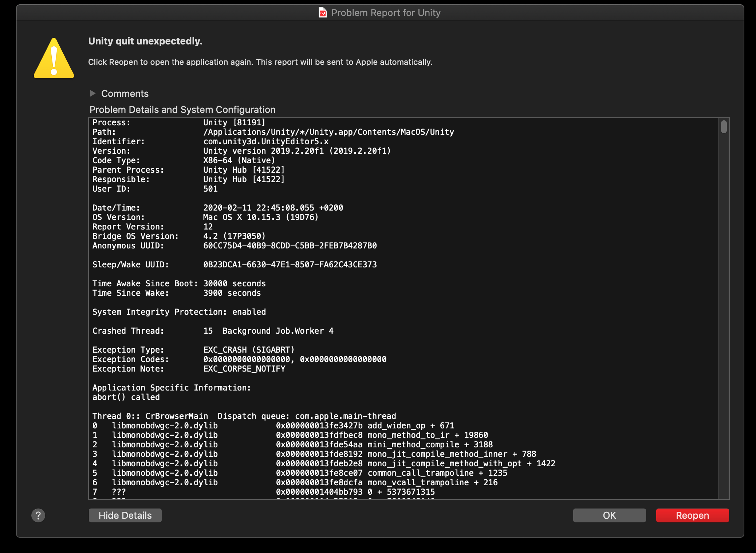Click Bridge OS Version 4.2 line
756x553 pixels.
click(179, 236)
